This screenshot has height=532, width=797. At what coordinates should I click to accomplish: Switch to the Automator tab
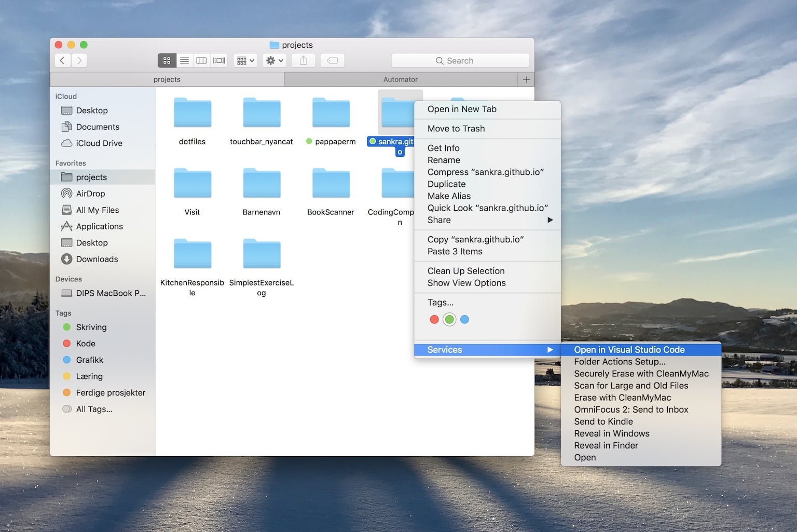[x=401, y=79]
